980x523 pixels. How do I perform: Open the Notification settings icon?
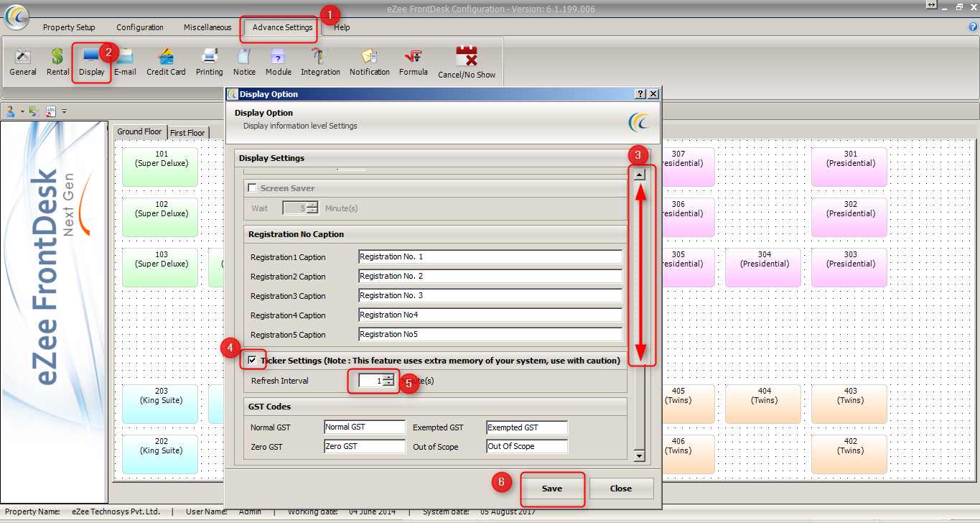pyautogui.click(x=370, y=57)
